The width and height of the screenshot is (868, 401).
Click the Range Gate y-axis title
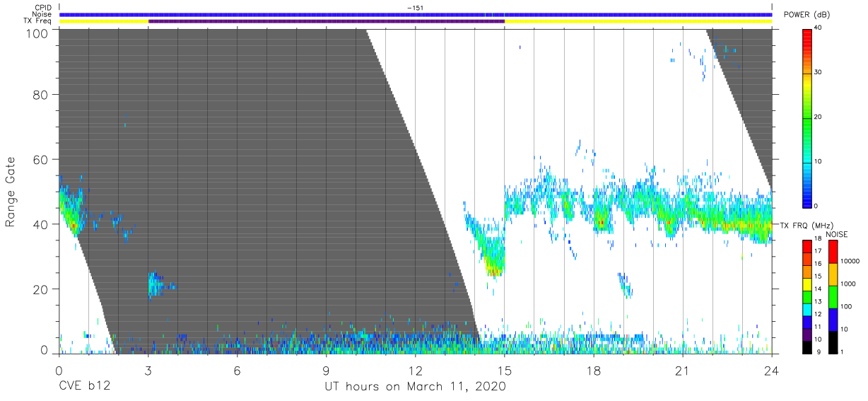[11, 193]
